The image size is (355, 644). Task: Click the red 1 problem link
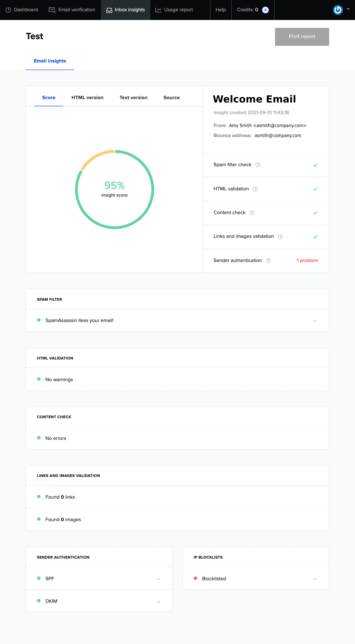[307, 261]
